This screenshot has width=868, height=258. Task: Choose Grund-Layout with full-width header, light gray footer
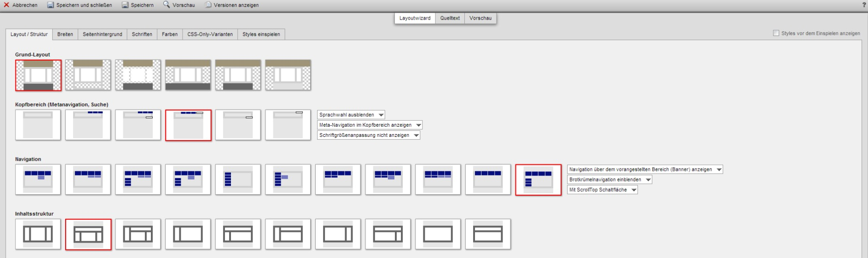288,75
